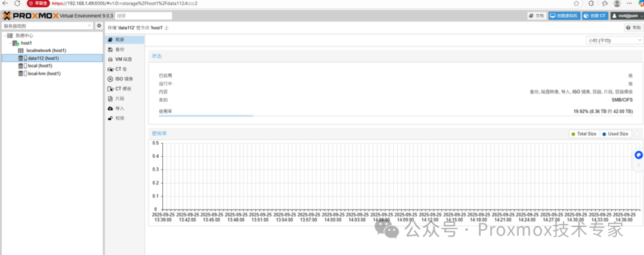
Task: Select local (host1) storage
Action: coord(40,66)
